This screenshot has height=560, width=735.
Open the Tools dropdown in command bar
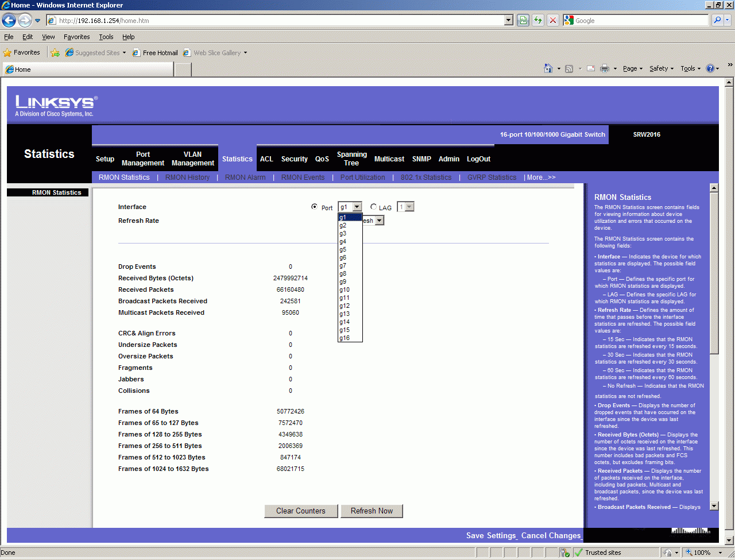pyautogui.click(x=691, y=69)
